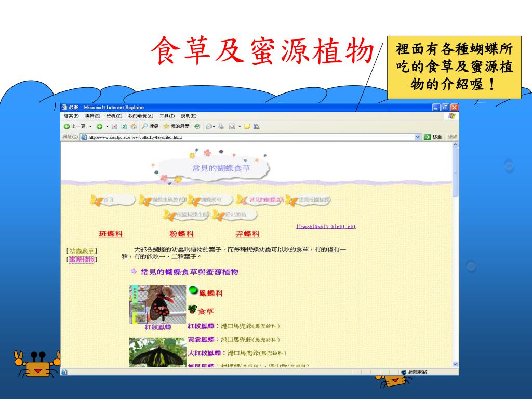The image size is (532, 399).
Task: Open 認識校園蝴蝶 butterfly nav button
Action: point(308,200)
